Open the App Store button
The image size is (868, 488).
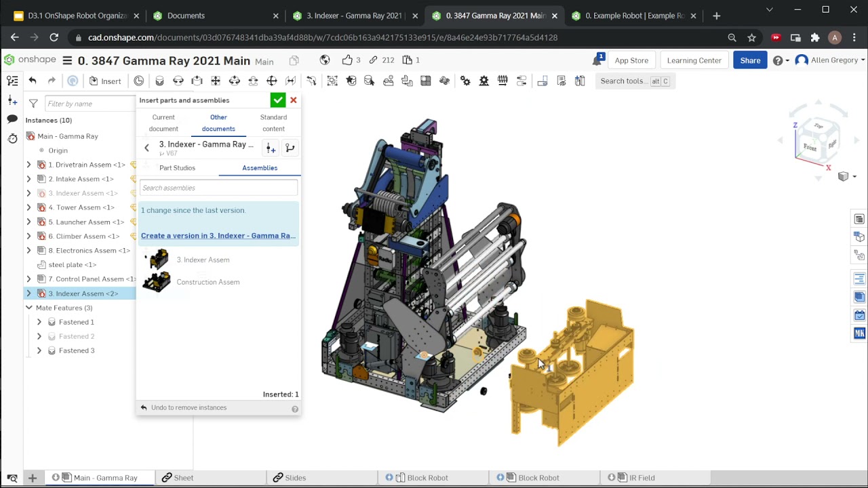(631, 60)
